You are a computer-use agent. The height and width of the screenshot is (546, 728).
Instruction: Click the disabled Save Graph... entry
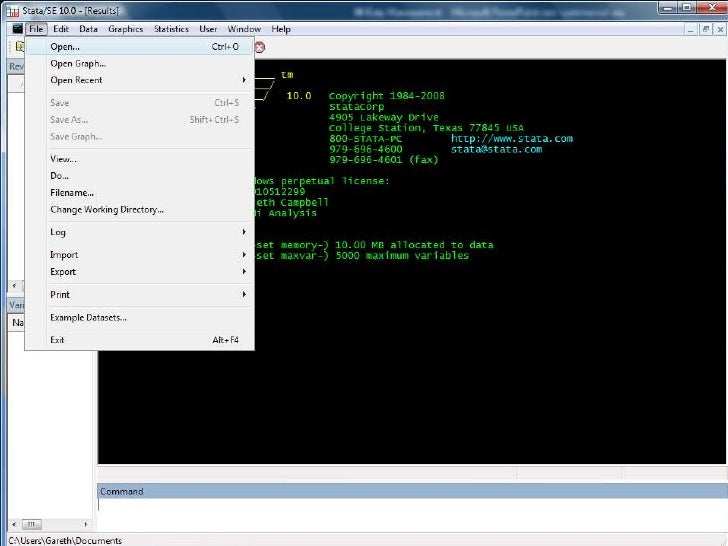pyautogui.click(x=139, y=136)
